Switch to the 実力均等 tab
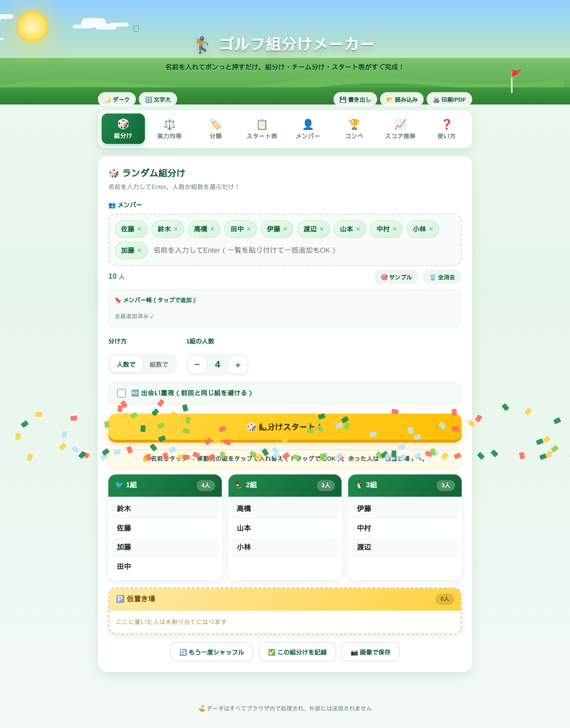The height and width of the screenshot is (728, 570). tap(170, 129)
